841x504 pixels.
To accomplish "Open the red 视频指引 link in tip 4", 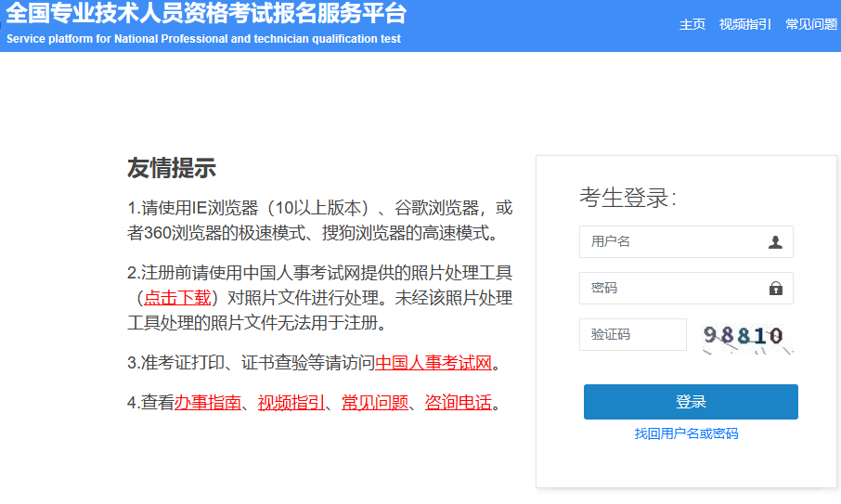I will [291, 403].
